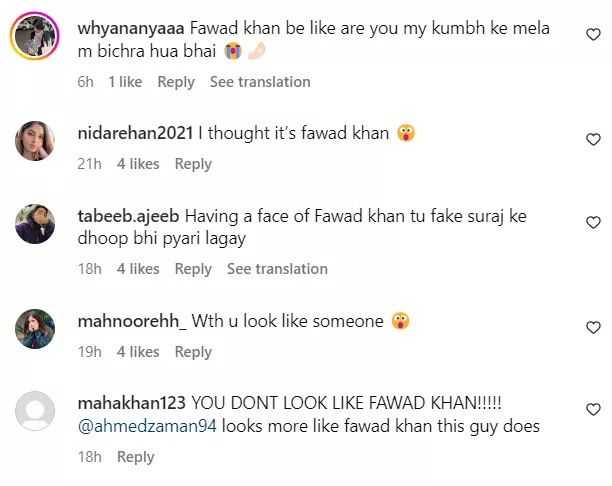View tabeeb.ajeeb's profile photo
The image size is (612, 486).
[x=34, y=224]
